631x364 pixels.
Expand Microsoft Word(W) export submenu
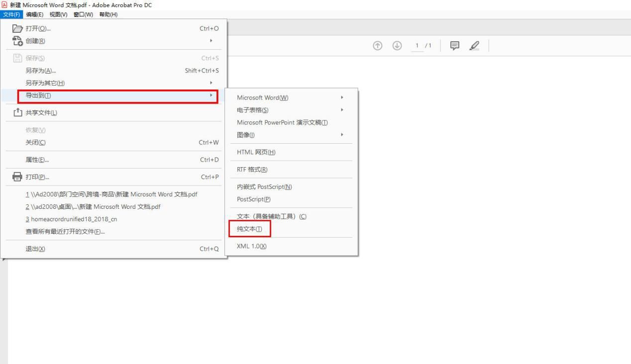[292, 97]
